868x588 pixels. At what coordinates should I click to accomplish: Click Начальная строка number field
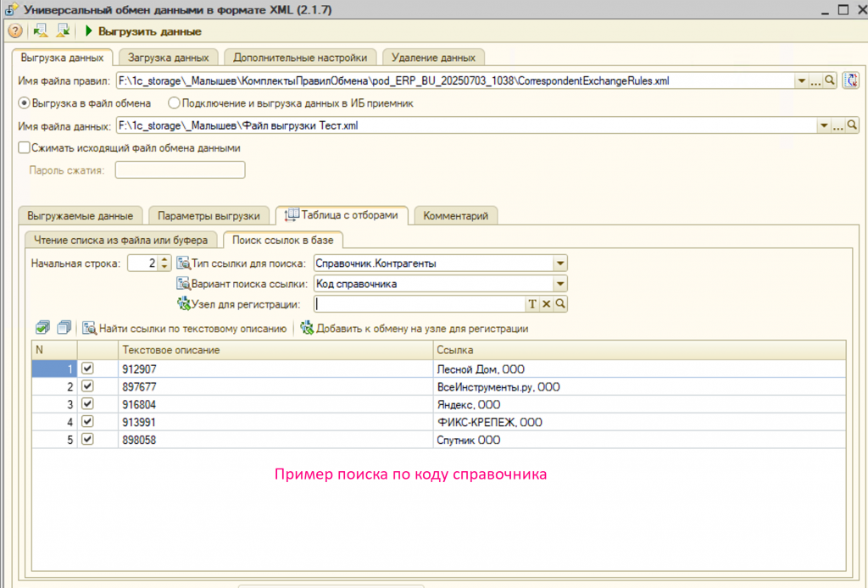pos(142,263)
